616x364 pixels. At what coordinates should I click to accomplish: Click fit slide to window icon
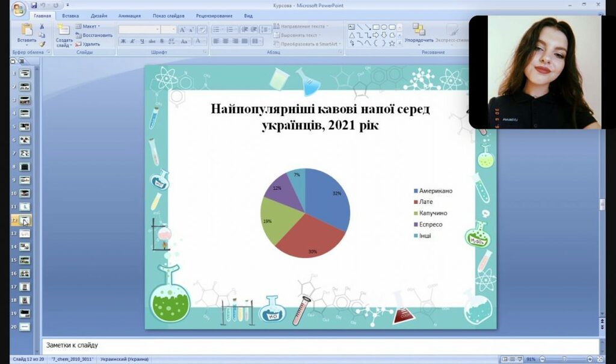(x=601, y=359)
